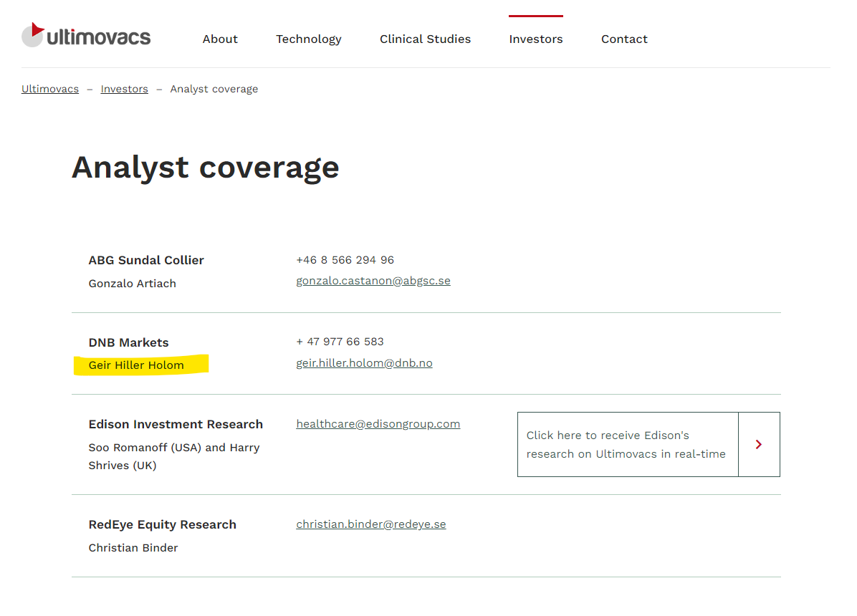Viewport: 857px width, 616px height.
Task: Select the Investors menu item
Action: point(536,39)
